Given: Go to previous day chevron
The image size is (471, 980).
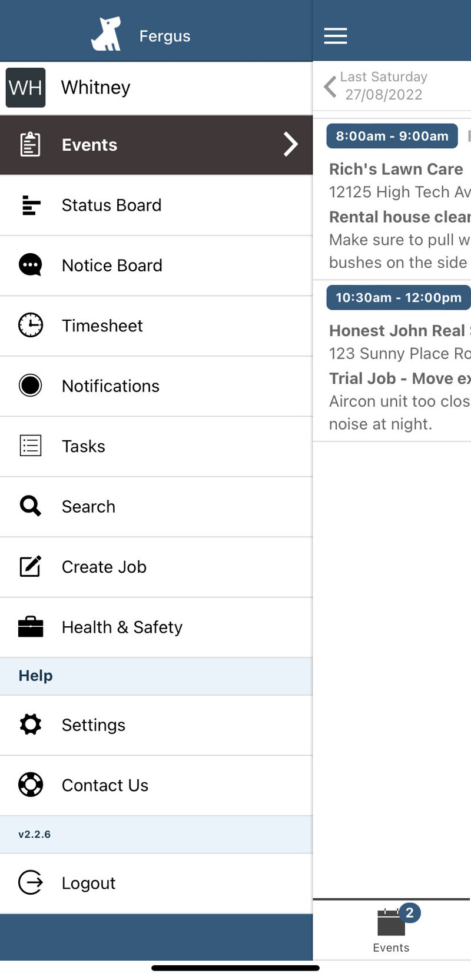Looking at the screenshot, I should tap(330, 87).
